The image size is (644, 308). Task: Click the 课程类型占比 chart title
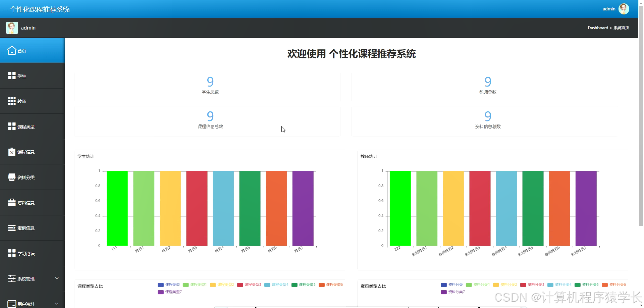pyautogui.click(x=90, y=286)
